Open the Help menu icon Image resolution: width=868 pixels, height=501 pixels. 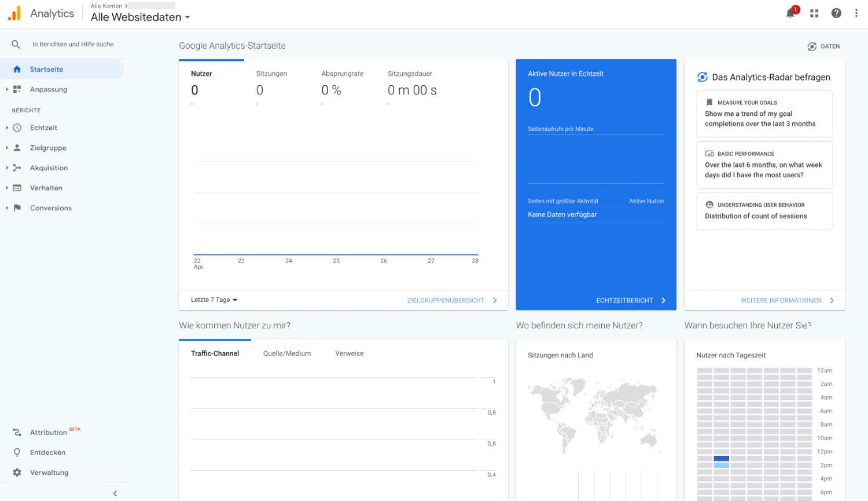(836, 13)
